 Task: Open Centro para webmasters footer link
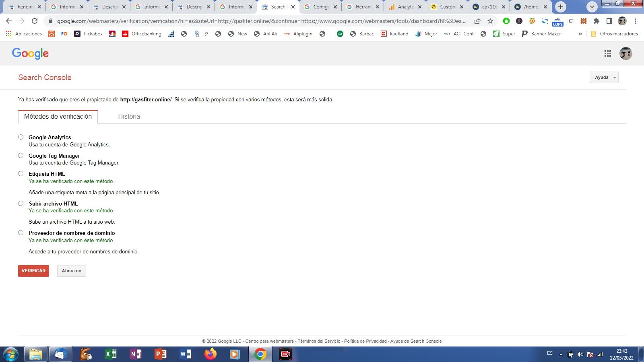tap(270, 341)
